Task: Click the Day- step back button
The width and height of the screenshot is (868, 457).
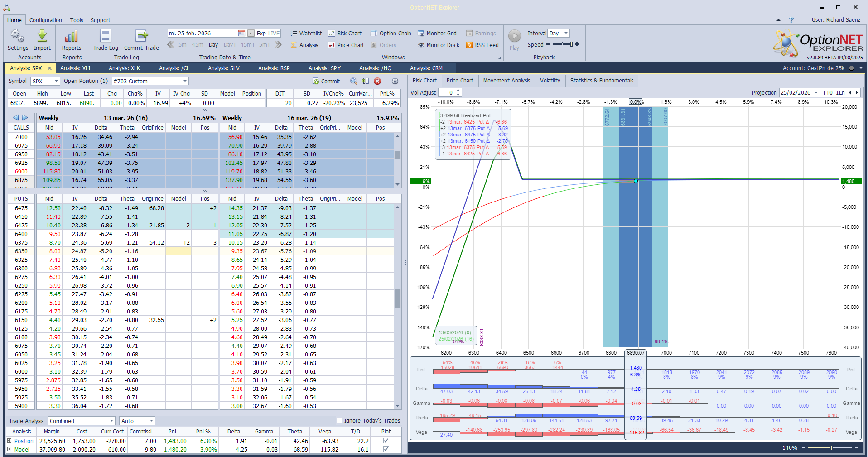Action: tap(214, 44)
